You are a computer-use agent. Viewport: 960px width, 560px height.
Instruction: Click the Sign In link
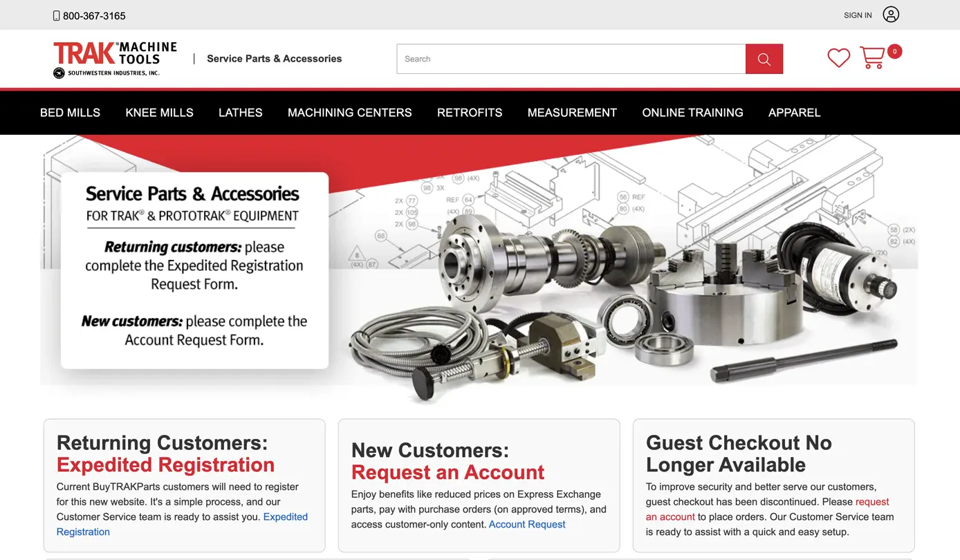858,15
